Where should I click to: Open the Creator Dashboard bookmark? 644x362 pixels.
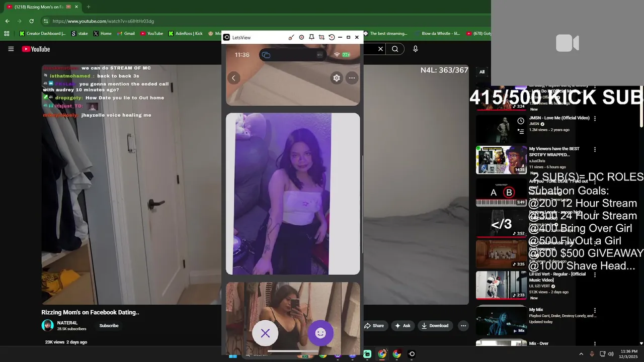(x=42, y=34)
